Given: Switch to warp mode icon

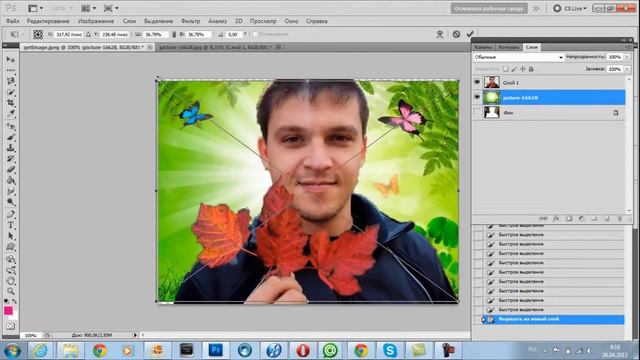Looking at the screenshot, I should point(440,34).
